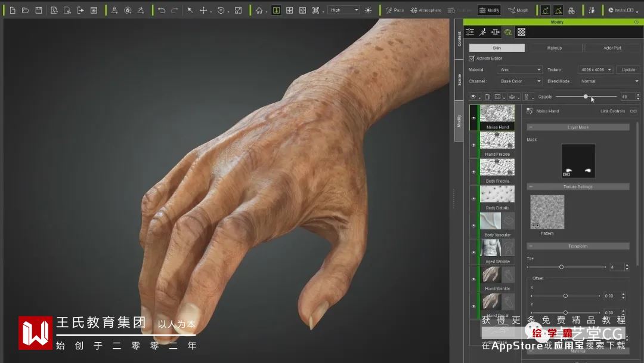Click the Redo arrow icon
The width and height of the screenshot is (644, 363).
pyautogui.click(x=175, y=10)
